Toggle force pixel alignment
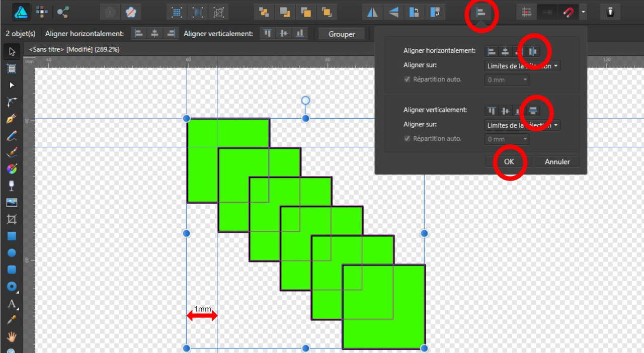Screen dimensions: 644x353 click(x=526, y=12)
